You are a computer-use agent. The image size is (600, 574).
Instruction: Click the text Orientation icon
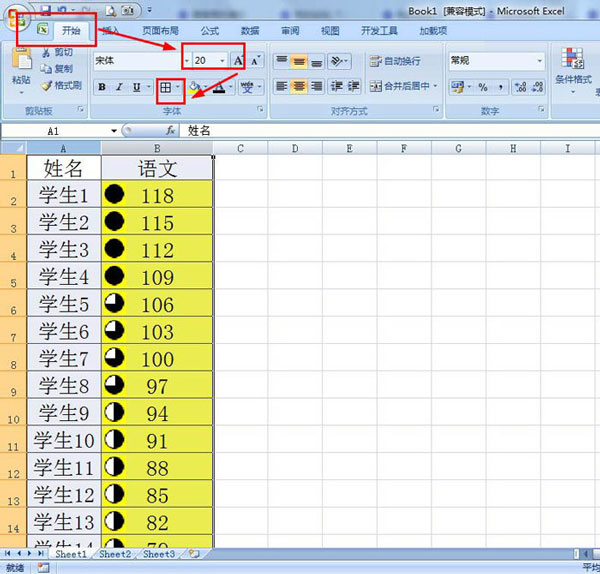point(337,61)
